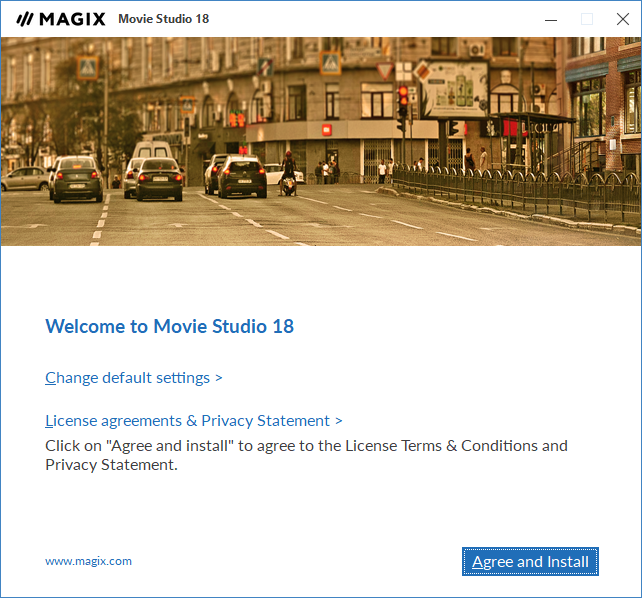Viewport: 642px width, 598px height.
Task: Close the Movie Studio 18 installer window
Action: 623,19
